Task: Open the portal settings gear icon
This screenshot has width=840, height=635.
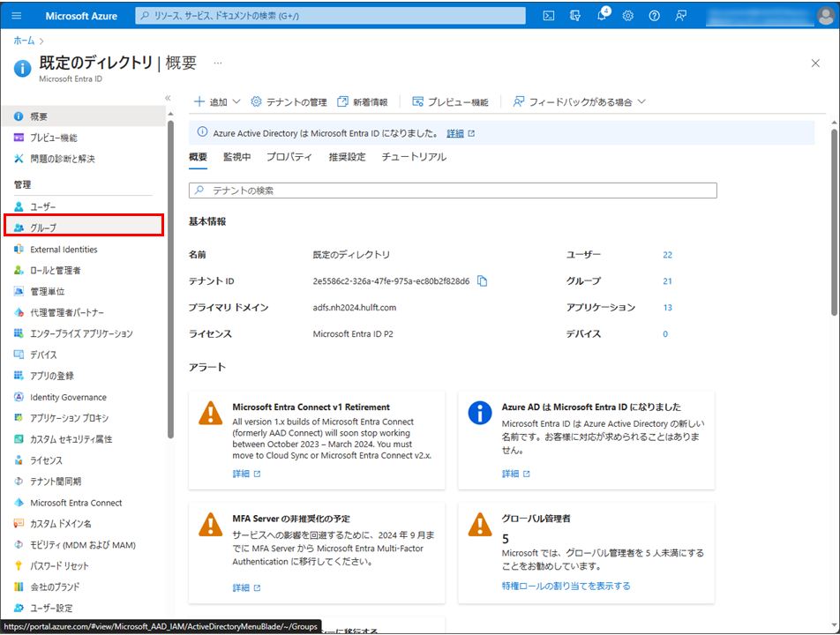Action: coord(627,16)
